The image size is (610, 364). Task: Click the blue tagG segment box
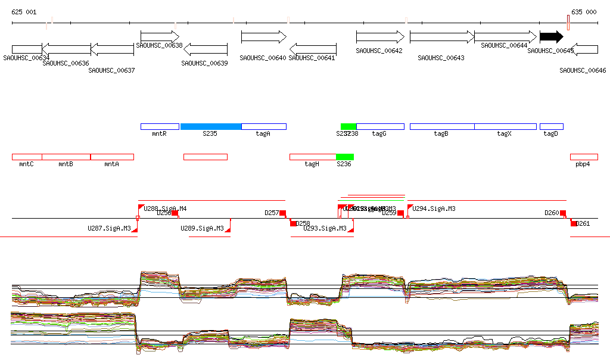click(381, 126)
